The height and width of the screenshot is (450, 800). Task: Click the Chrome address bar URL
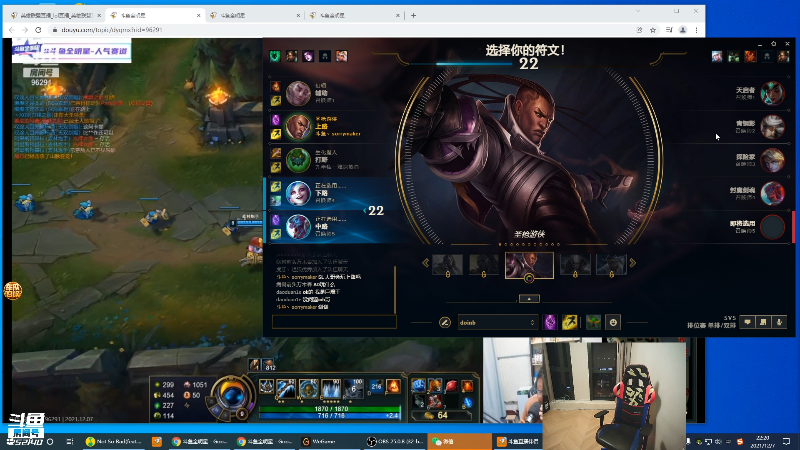point(111,30)
